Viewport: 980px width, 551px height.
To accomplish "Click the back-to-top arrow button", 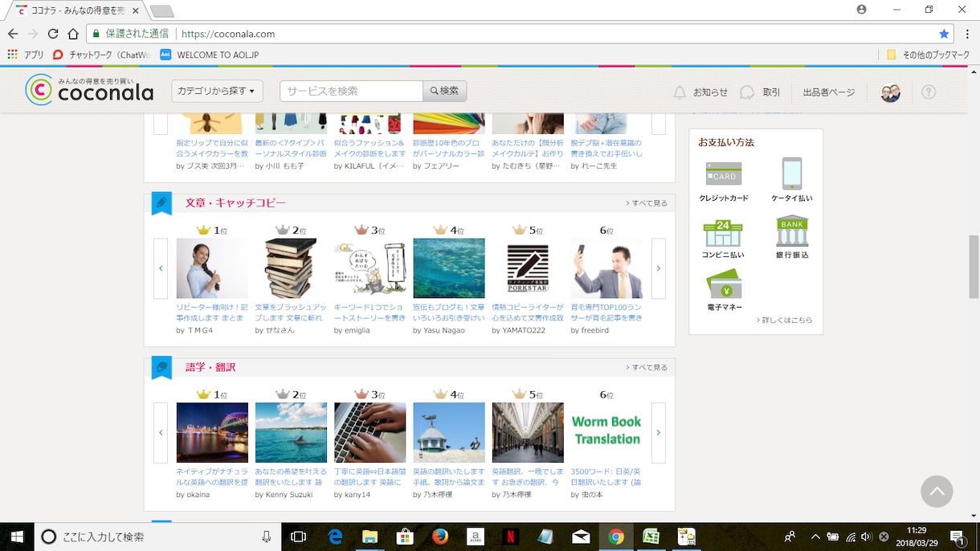I will (x=937, y=491).
